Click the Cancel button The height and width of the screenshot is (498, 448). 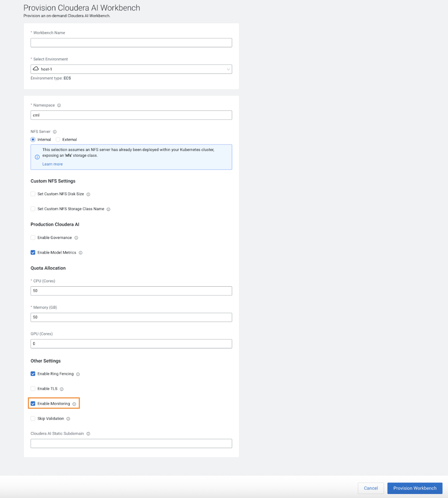[371, 488]
